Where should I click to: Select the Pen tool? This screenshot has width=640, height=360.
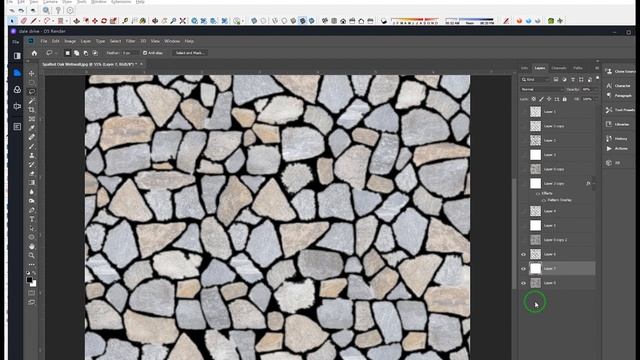tap(31, 210)
